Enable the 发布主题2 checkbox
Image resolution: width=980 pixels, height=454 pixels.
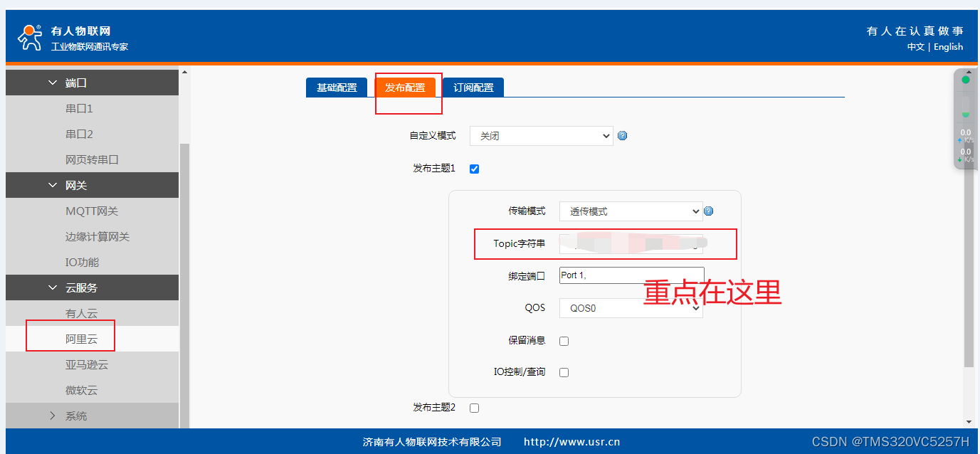(475, 408)
